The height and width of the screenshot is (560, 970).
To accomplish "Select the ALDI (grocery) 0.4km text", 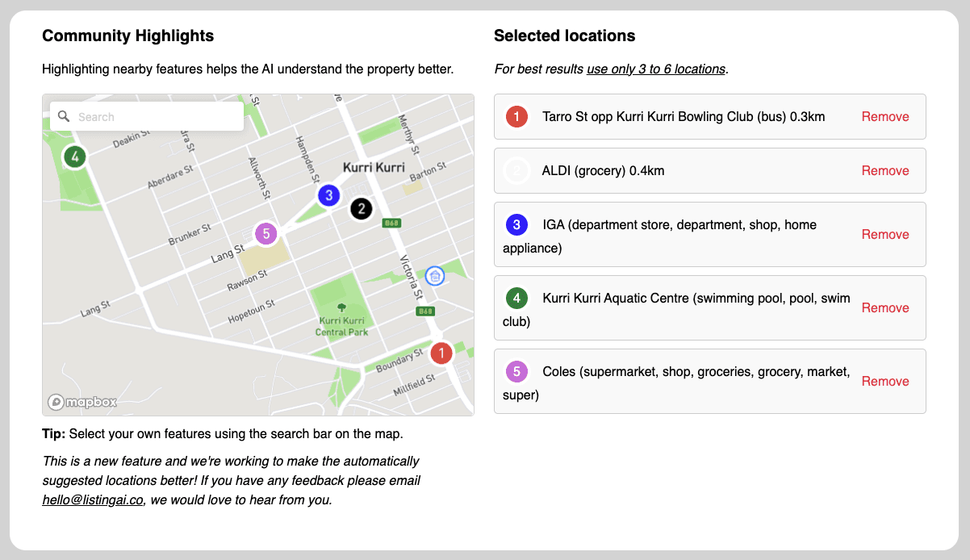I will [604, 171].
